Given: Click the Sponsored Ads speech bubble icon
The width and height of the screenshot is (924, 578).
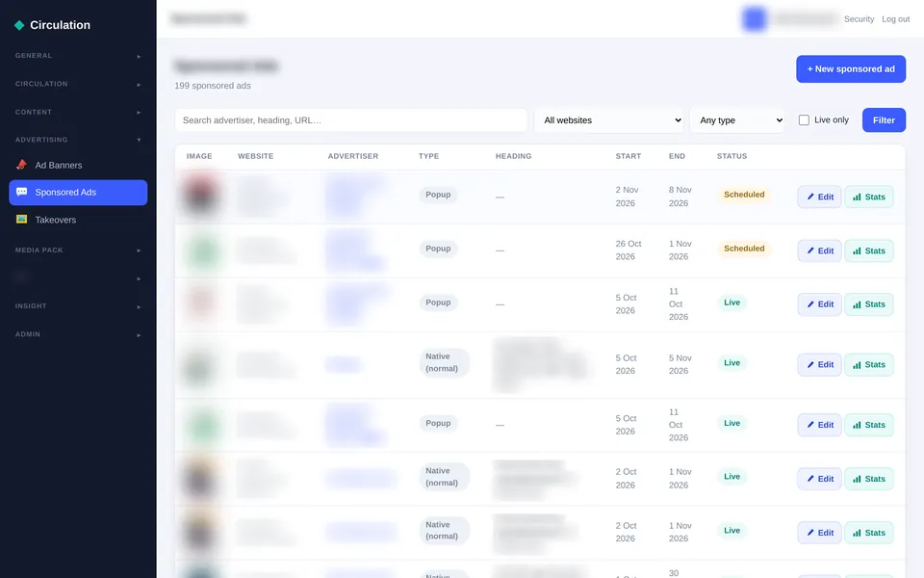Looking at the screenshot, I should [22, 192].
